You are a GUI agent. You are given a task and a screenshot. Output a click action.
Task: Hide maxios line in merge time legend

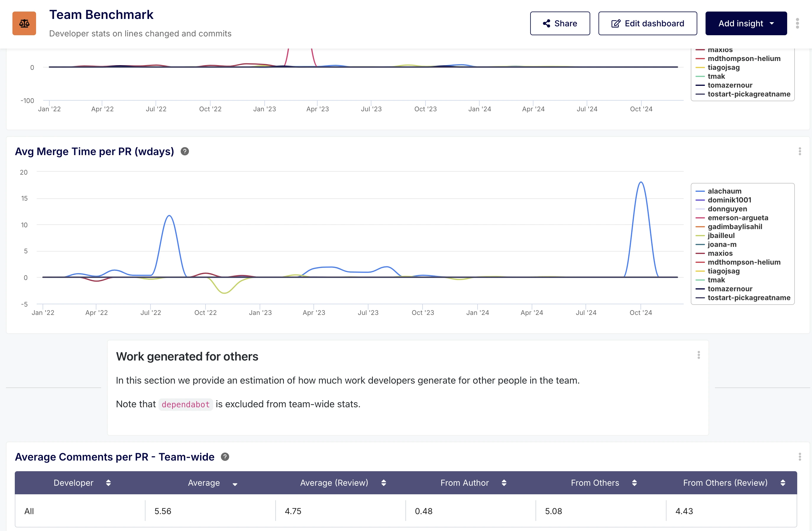[x=720, y=253]
